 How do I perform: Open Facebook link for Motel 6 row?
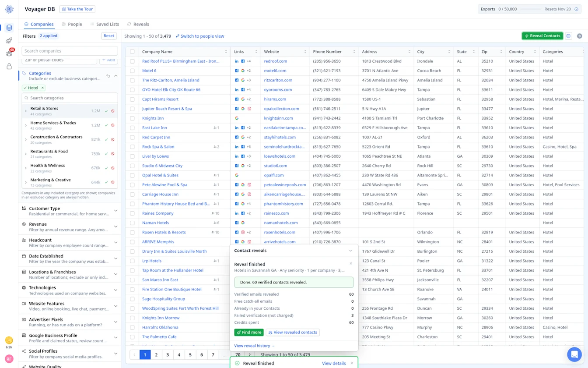tap(237, 71)
